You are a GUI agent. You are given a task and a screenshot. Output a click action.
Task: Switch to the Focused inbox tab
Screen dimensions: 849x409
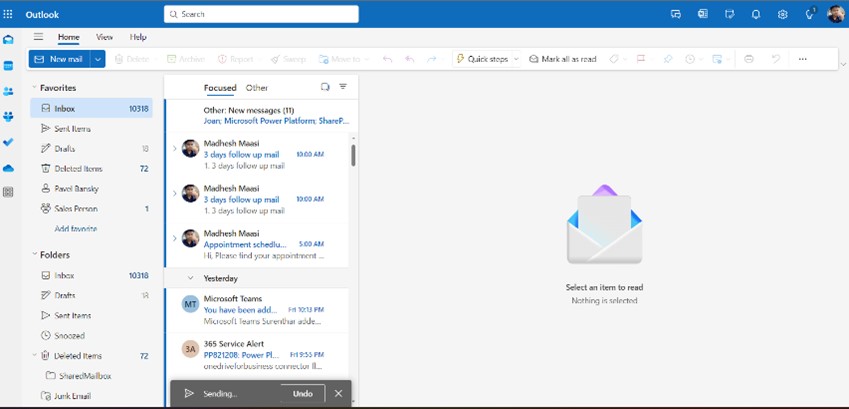pos(220,88)
